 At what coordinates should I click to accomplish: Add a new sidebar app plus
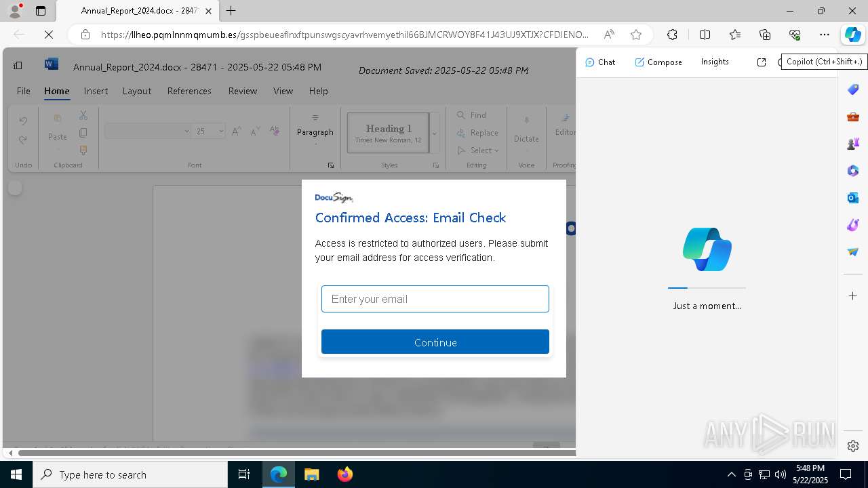(x=853, y=296)
